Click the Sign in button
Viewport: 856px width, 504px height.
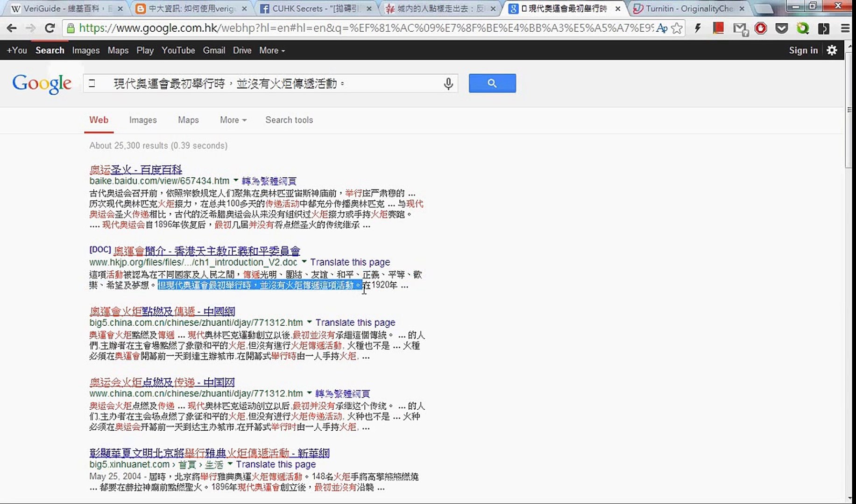[x=803, y=50]
